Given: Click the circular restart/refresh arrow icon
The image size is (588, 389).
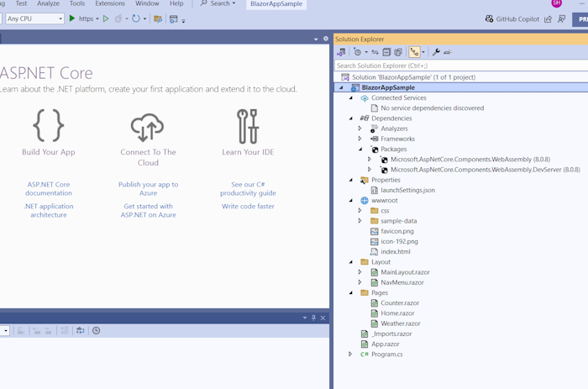Looking at the screenshot, I should point(136,18).
